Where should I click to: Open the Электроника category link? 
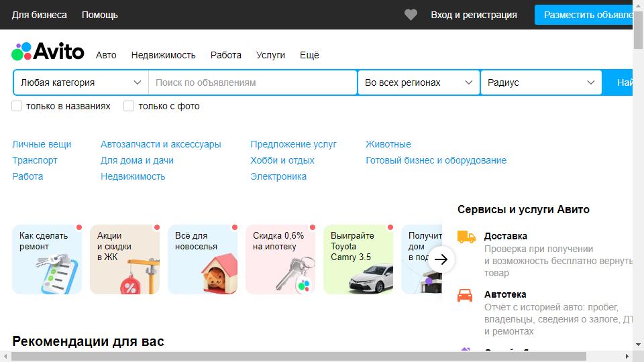coord(278,176)
